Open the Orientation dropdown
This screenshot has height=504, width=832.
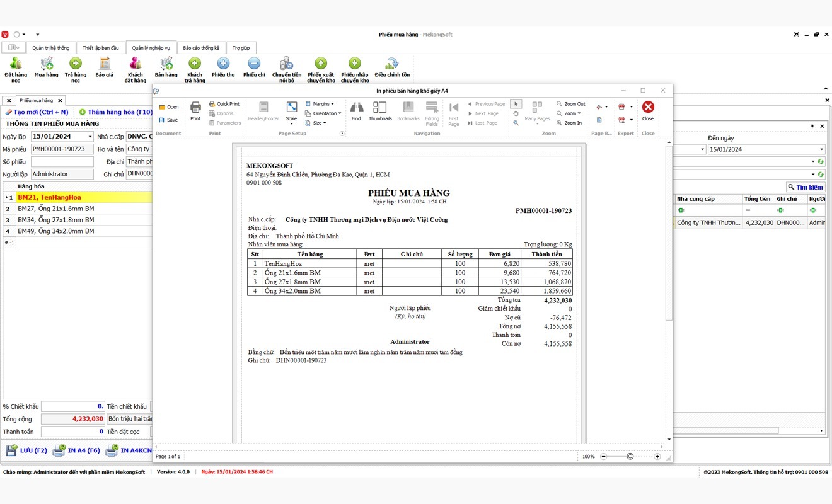tap(323, 113)
